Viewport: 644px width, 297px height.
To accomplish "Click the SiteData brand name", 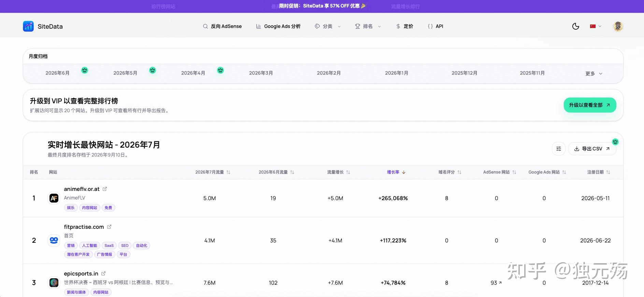I will tap(50, 26).
